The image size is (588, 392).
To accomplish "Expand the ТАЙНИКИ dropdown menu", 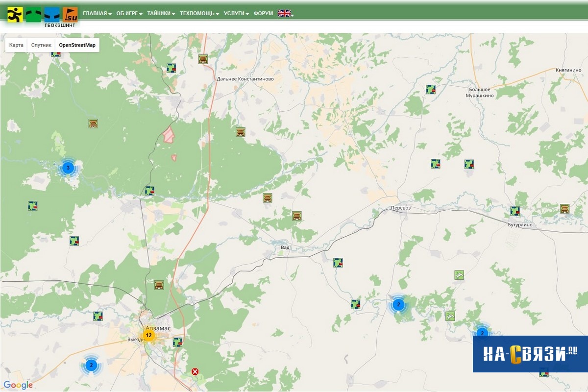I will pos(161,14).
